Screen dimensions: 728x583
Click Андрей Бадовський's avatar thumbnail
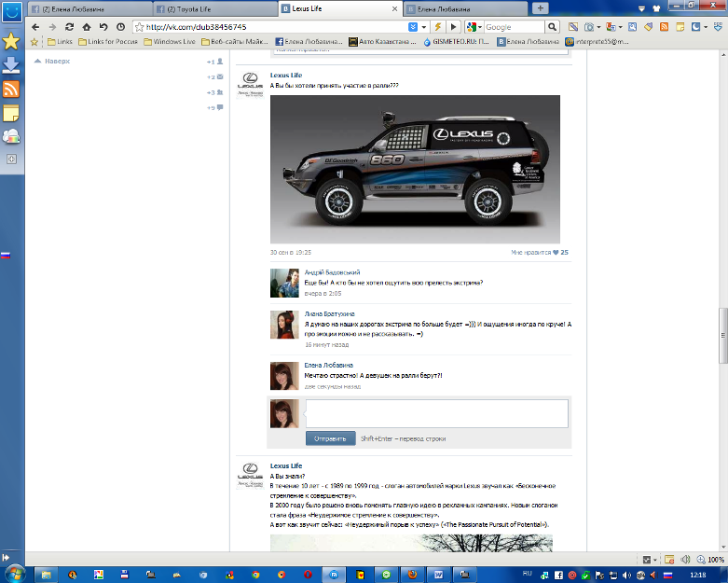pyautogui.click(x=284, y=283)
